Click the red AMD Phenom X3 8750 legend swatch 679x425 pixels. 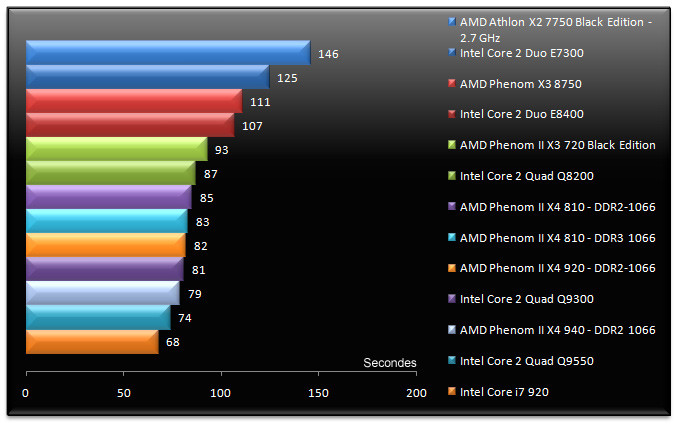coord(452,83)
